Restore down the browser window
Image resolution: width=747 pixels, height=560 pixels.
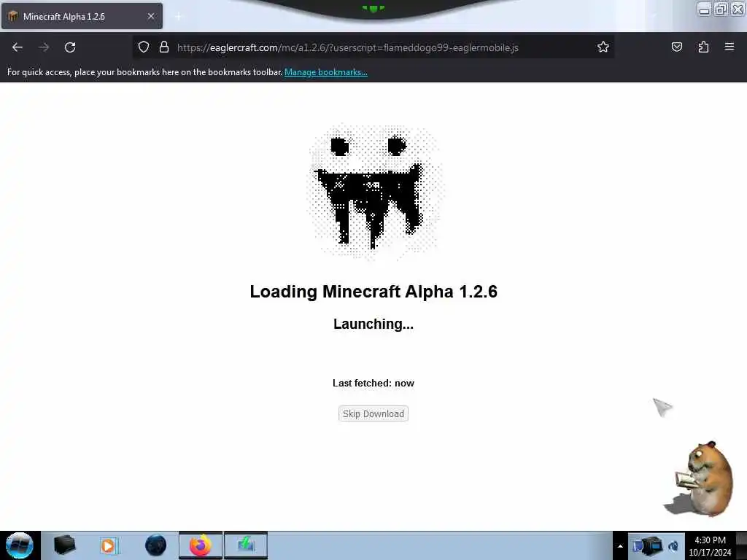click(721, 9)
